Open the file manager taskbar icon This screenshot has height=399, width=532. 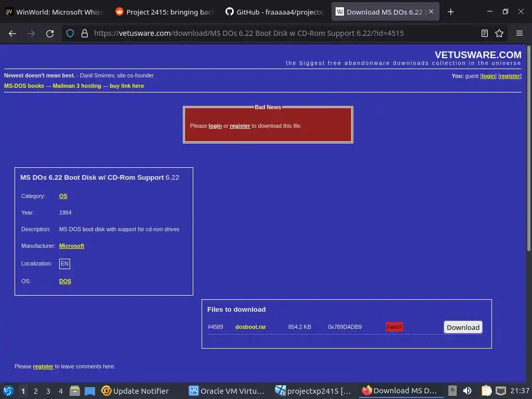tap(75, 391)
